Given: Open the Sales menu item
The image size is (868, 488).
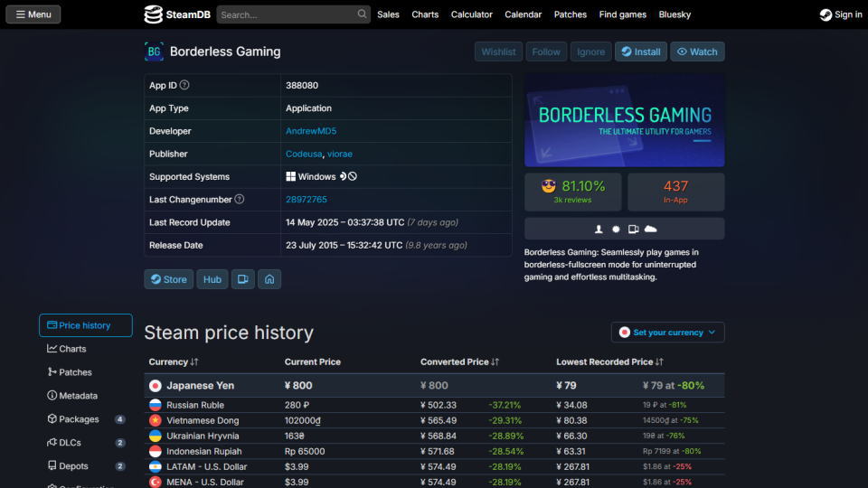Looking at the screenshot, I should coord(388,14).
